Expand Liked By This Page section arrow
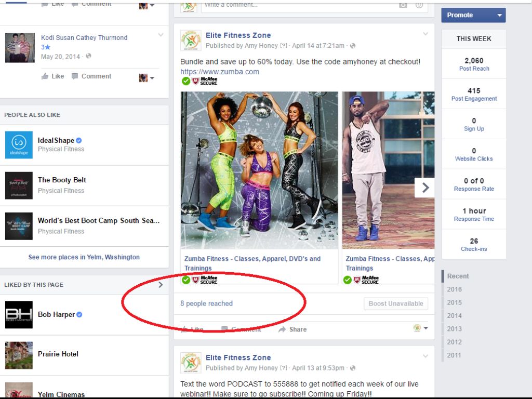 pos(161,284)
